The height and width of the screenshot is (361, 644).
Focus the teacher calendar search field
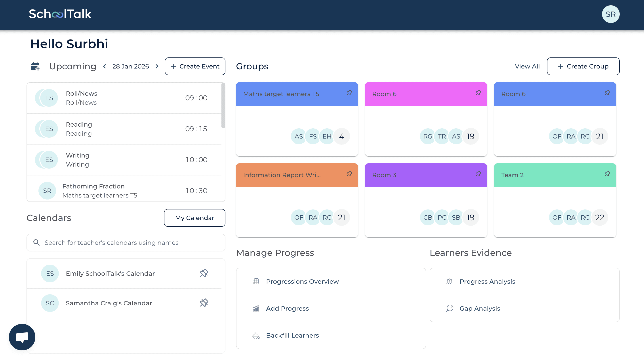click(130, 243)
